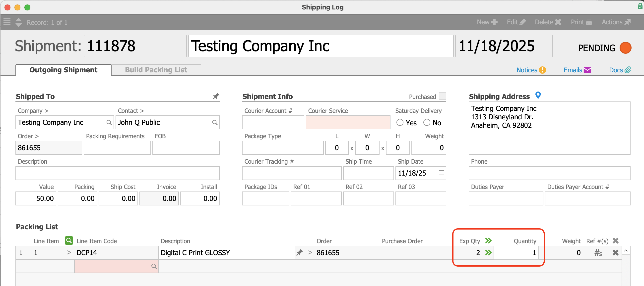Click the green line item search icon
This screenshot has height=286, width=644.
(x=69, y=240)
